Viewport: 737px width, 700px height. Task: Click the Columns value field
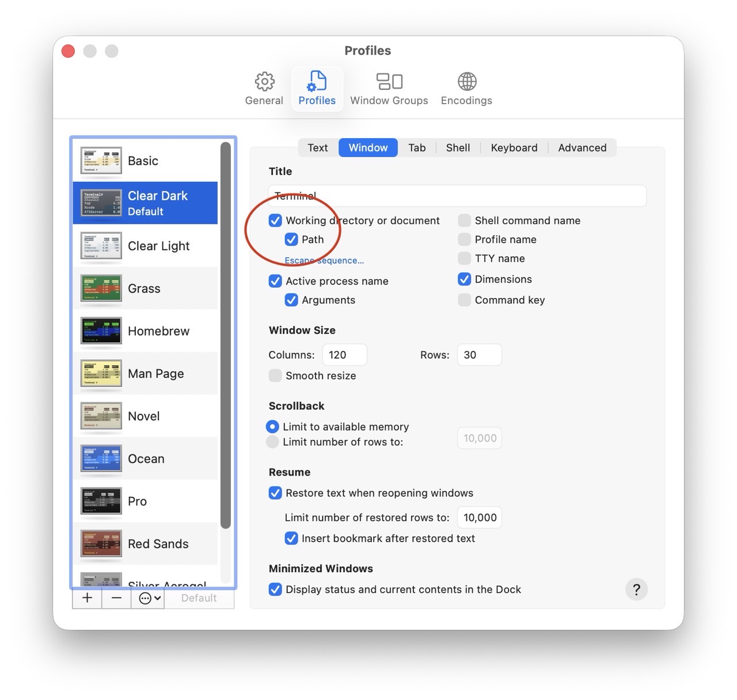[344, 355]
